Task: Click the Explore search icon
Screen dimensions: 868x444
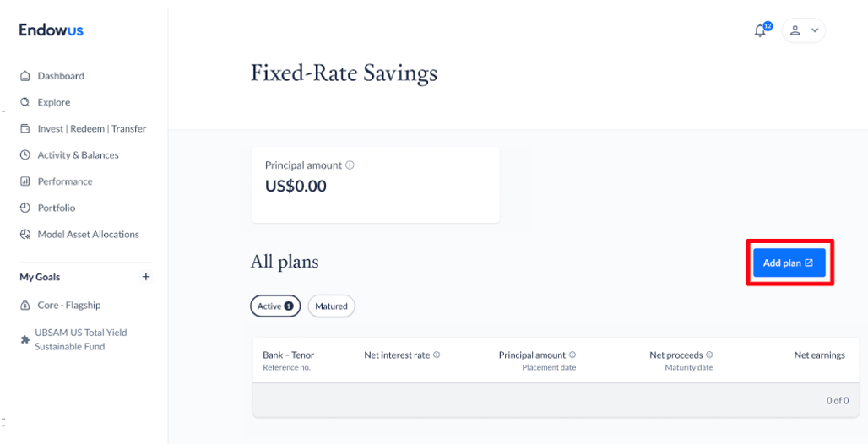Action: (25, 102)
